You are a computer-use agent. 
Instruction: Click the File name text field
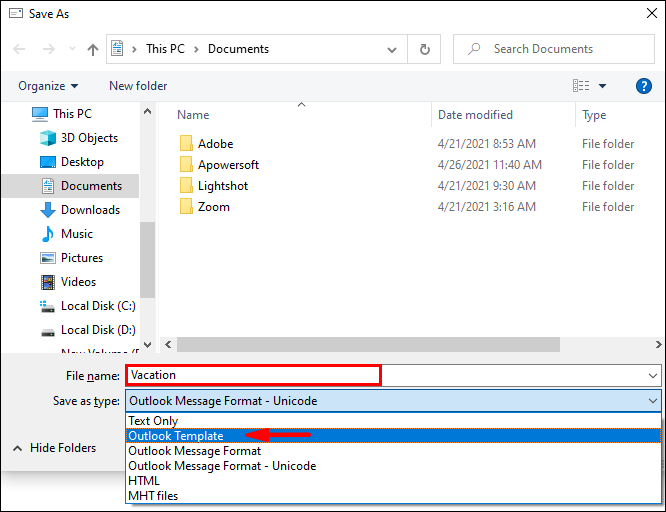point(254,375)
